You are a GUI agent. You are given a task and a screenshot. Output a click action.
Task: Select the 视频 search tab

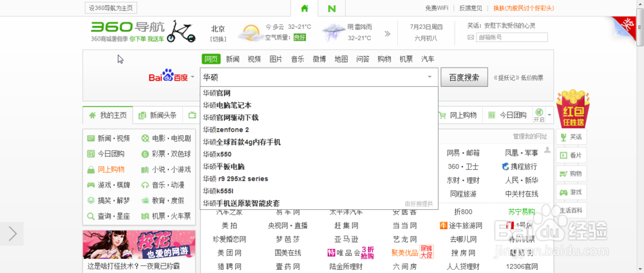254,59
